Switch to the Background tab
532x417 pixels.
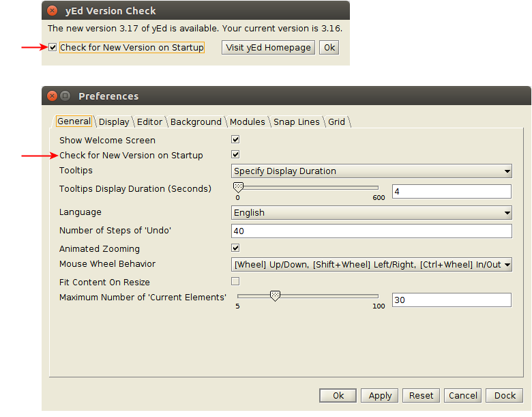coord(196,122)
